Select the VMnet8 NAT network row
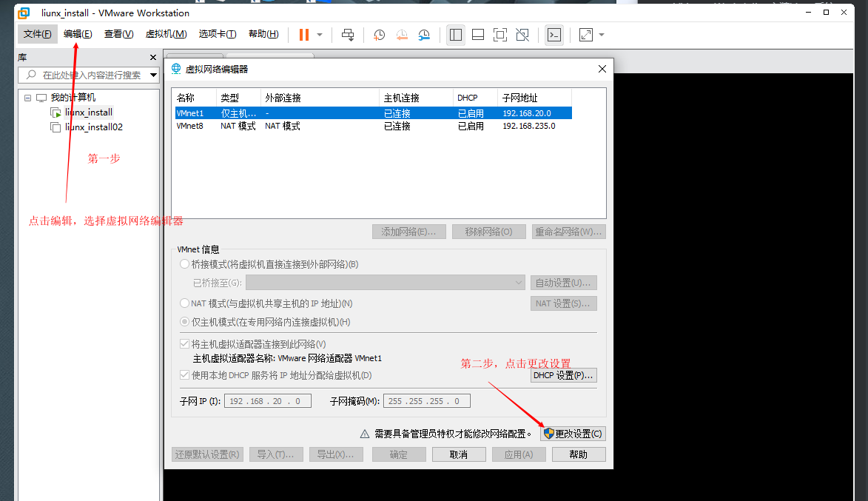The height and width of the screenshot is (501, 868). pyautogui.click(x=370, y=127)
